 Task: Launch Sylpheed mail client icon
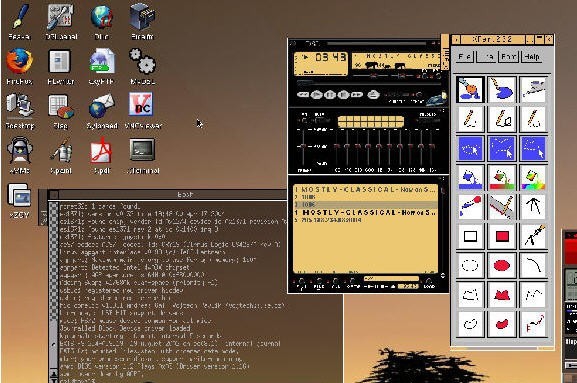[102, 111]
